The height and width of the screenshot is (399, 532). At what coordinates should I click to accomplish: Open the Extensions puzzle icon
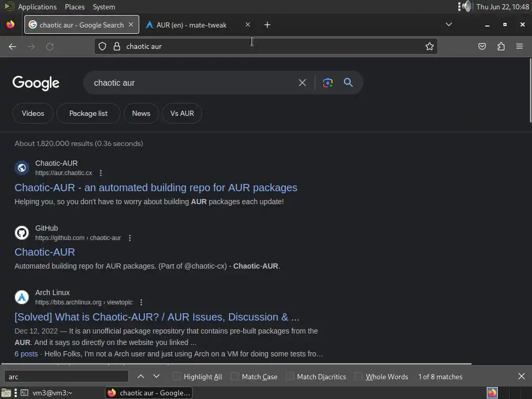pos(501,46)
